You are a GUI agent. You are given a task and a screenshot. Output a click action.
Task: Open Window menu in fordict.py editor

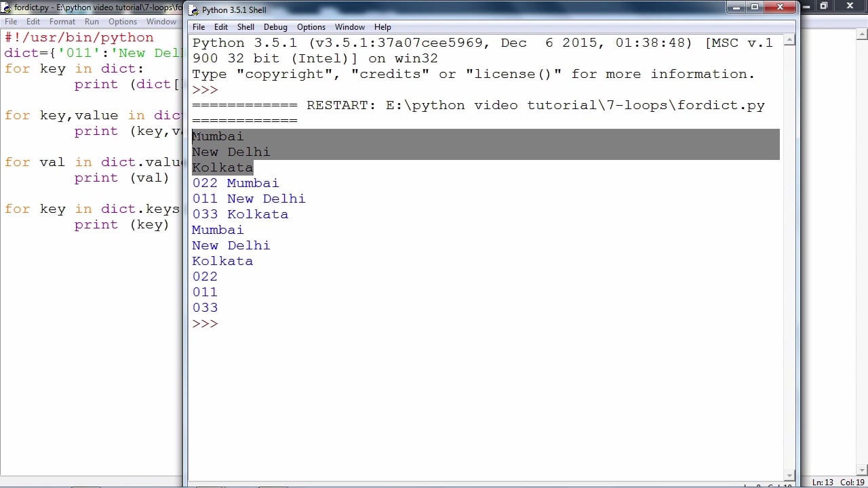(x=161, y=22)
